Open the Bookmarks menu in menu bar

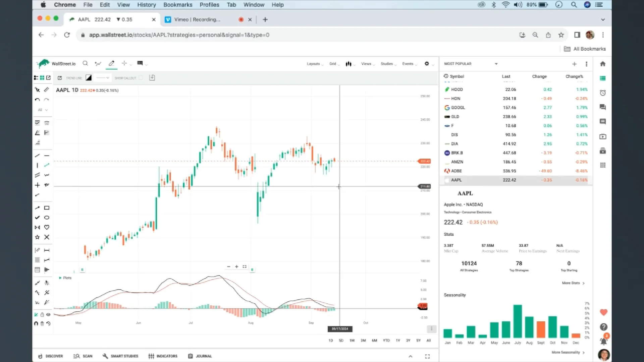tap(178, 5)
